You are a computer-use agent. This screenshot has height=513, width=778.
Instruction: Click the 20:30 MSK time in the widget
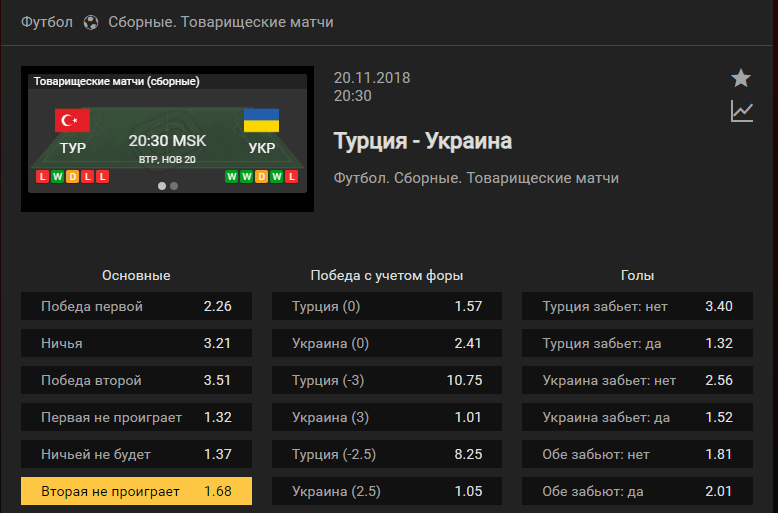[x=167, y=141]
